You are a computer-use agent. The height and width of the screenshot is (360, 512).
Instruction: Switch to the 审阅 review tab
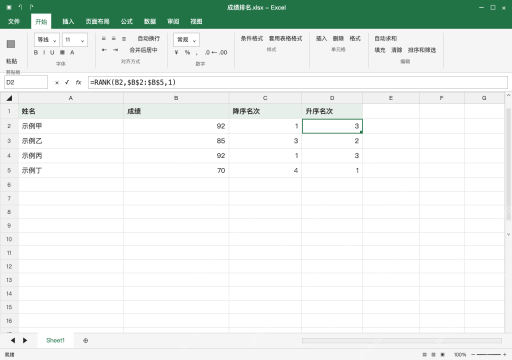173,21
